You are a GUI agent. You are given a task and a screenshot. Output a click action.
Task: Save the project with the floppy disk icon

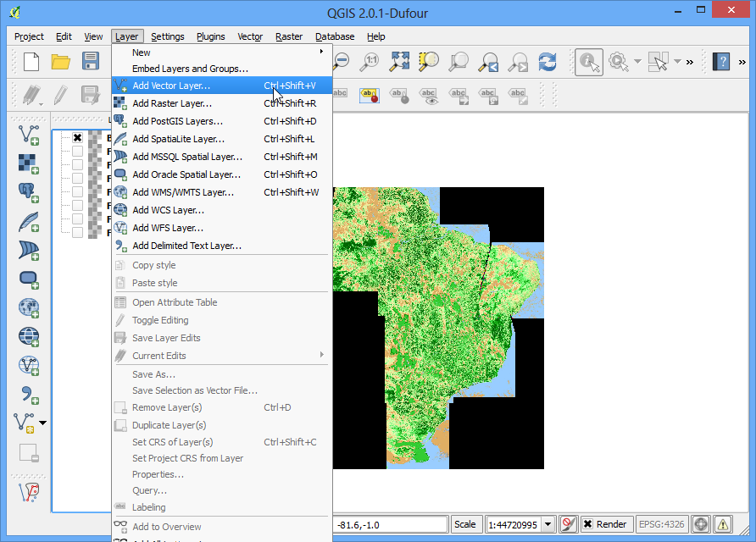point(90,62)
